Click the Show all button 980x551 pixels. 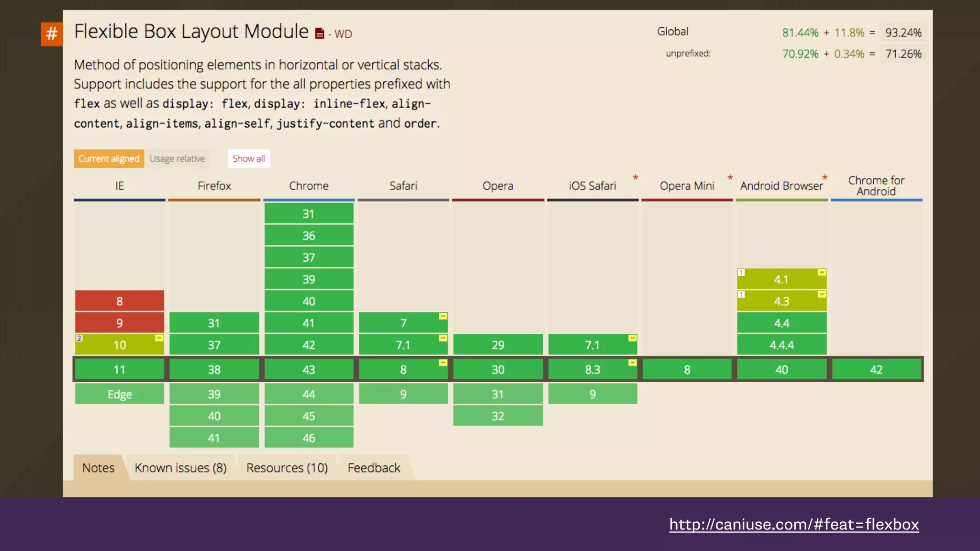[249, 159]
